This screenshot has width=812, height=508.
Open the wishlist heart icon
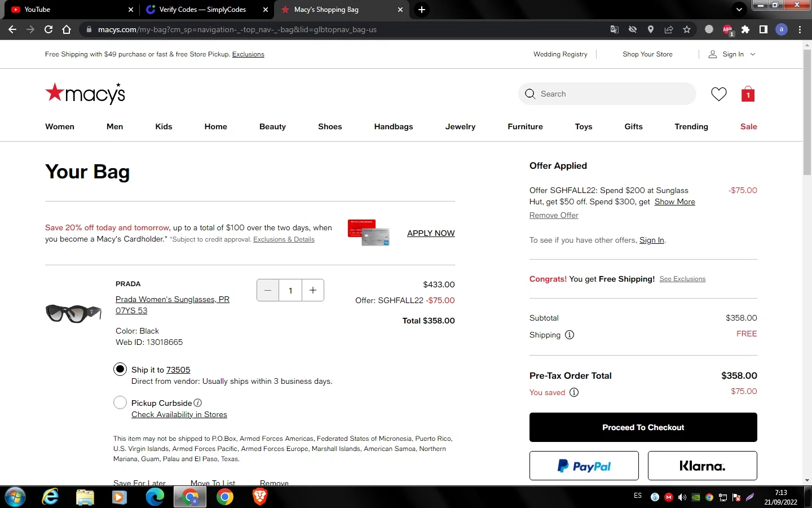pos(719,94)
